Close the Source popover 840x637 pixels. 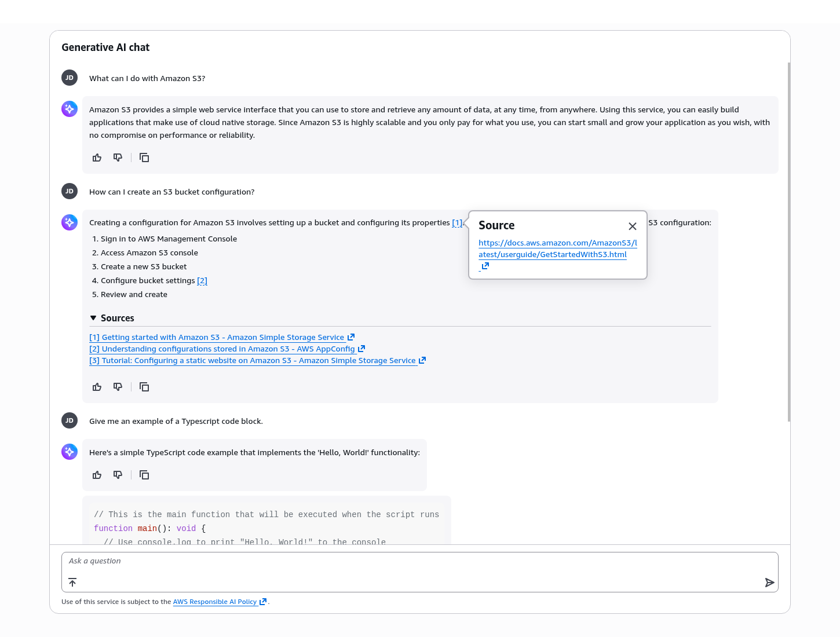(633, 226)
